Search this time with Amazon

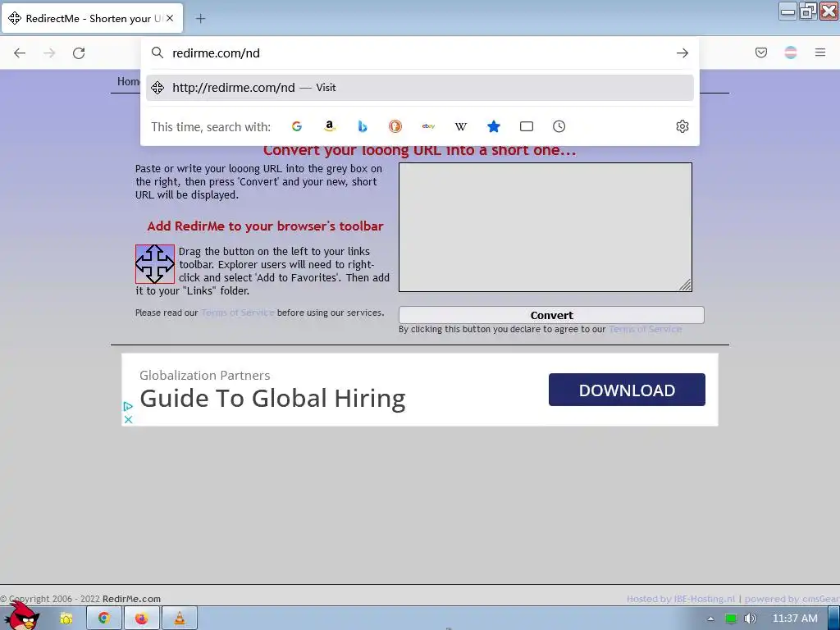(x=330, y=126)
